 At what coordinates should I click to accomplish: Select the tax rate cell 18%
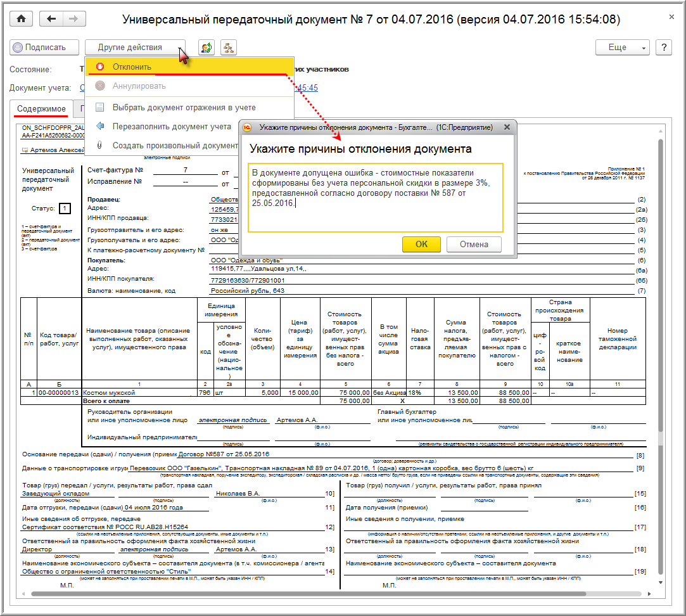click(420, 393)
